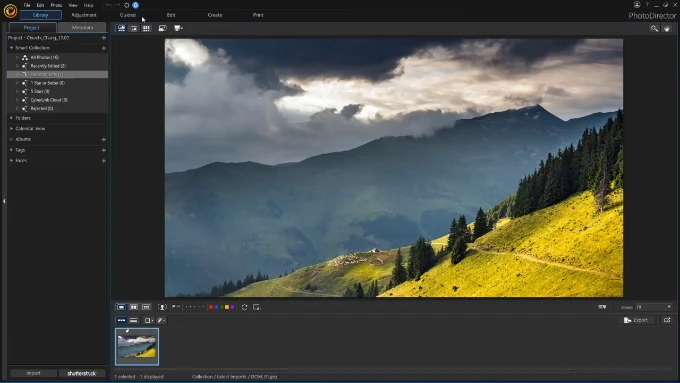The image size is (680, 383).
Task: Add a new Smart Collection with plus
Action: (x=104, y=48)
